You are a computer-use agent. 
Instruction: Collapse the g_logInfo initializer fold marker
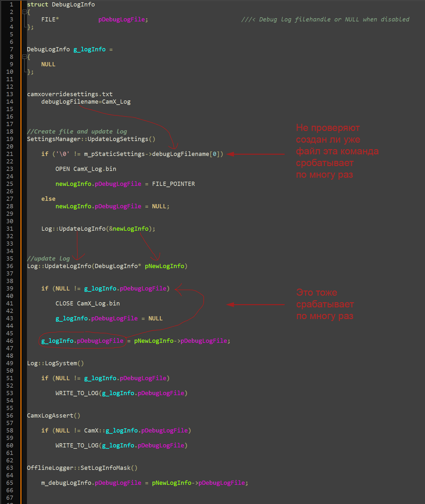coord(24,57)
